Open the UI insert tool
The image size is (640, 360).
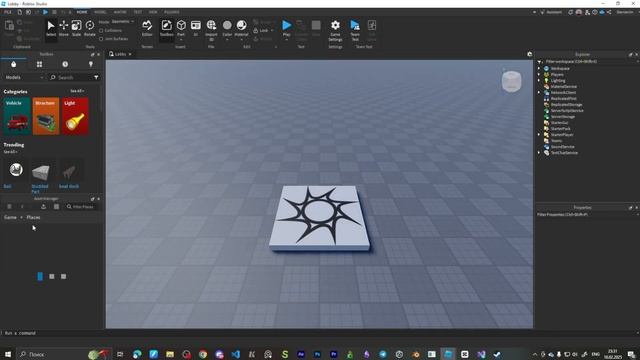click(x=196, y=29)
